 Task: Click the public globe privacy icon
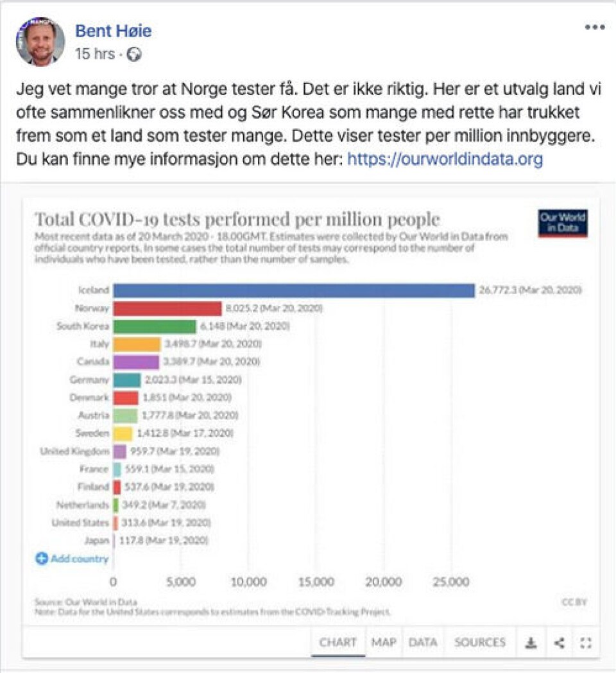(x=134, y=55)
